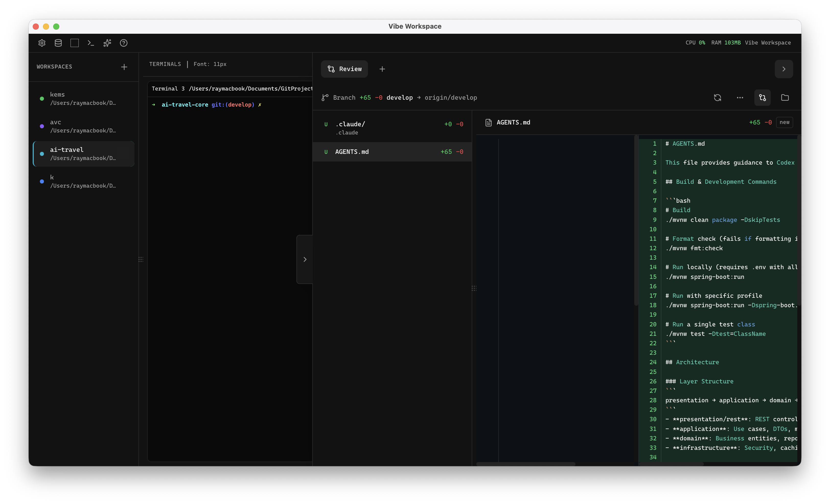Screen dimensions: 830x504
Task: Click the RAM 103MB indicator
Action: 725,43
